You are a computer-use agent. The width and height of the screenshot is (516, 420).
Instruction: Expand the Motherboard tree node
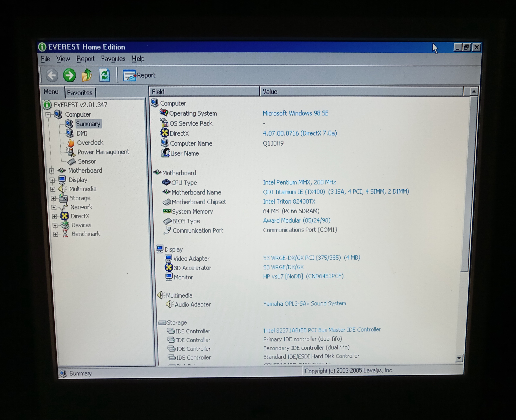51,171
